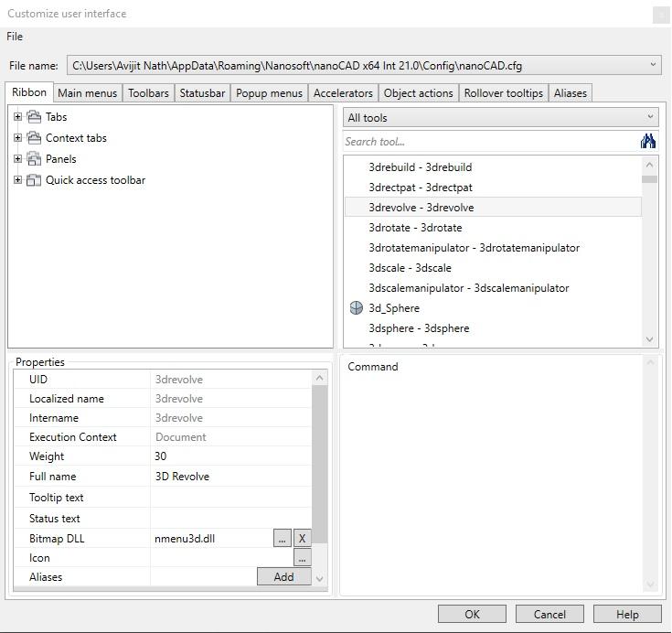Browse for Bitmap DLL file
Viewport: 672px width, 633px height.
(x=283, y=539)
